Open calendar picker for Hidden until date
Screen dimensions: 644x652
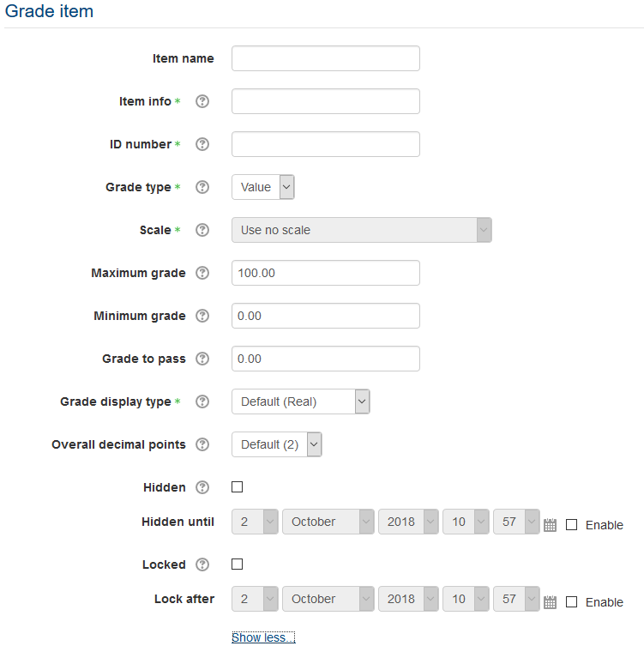[x=551, y=525]
